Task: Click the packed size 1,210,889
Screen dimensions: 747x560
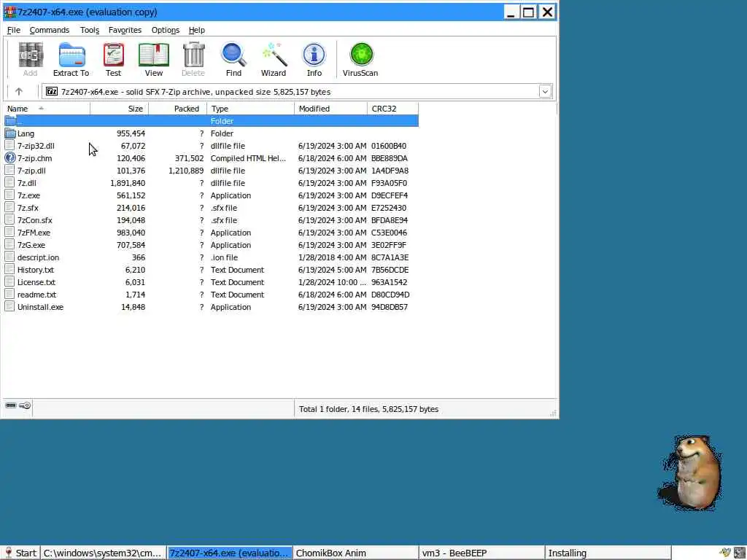Action: [186, 171]
